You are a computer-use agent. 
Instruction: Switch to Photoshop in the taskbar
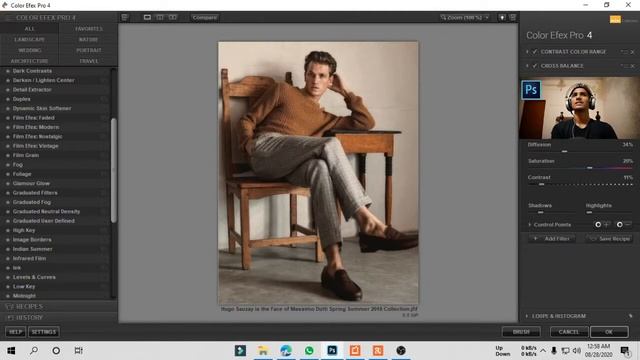332,351
